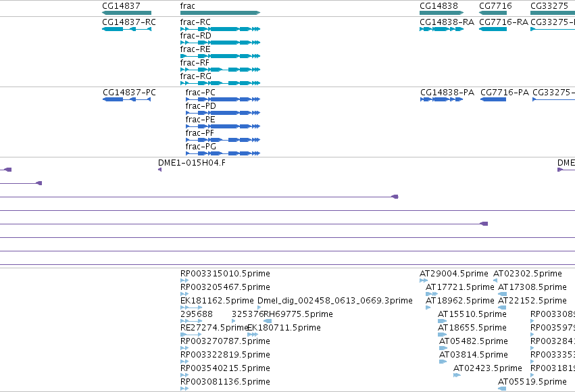This screenshot has height=392, width=575.
Task: Select DME1-015H04.F feature label
Action: pyautogui.click(x=192, y=163)
